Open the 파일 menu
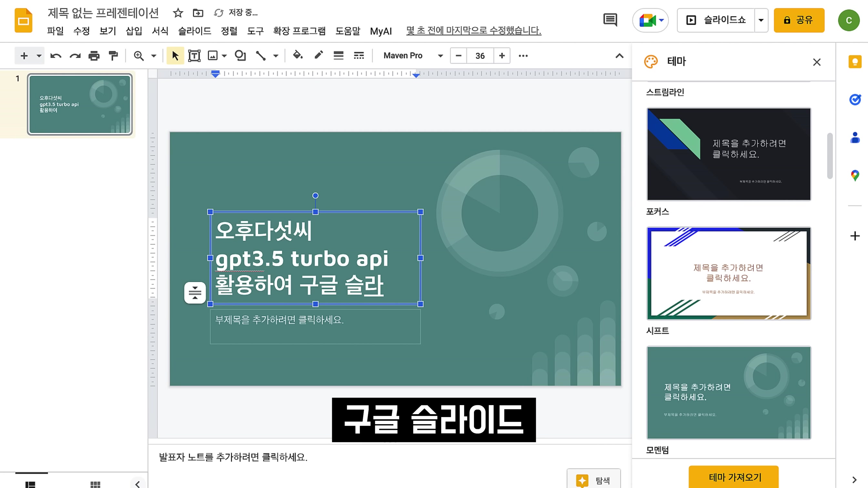The image size is (868, 488). point(55,31)
